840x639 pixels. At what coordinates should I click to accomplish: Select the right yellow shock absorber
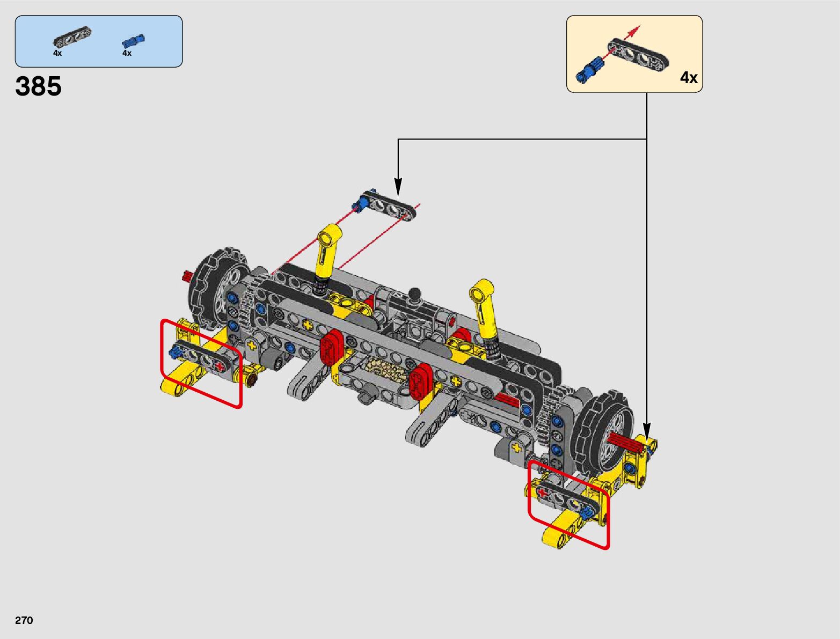click(x=484, y=311)
